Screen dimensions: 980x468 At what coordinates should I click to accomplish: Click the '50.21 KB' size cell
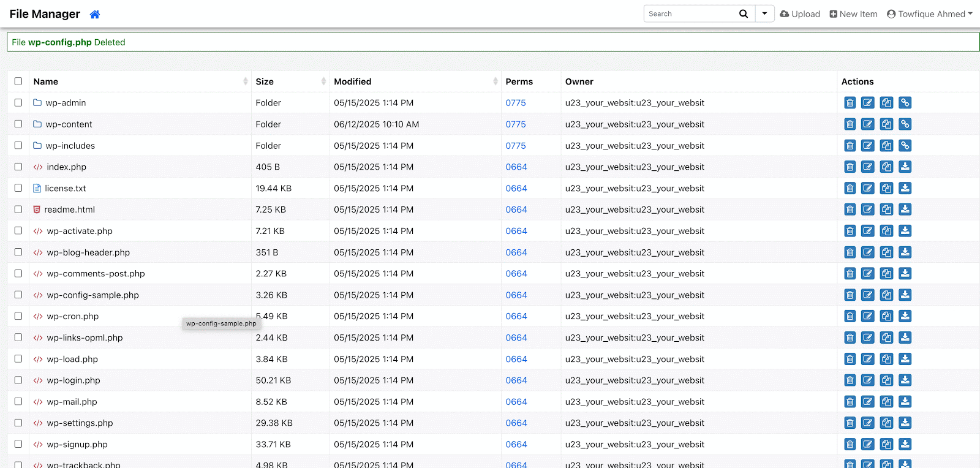(273, 380)
